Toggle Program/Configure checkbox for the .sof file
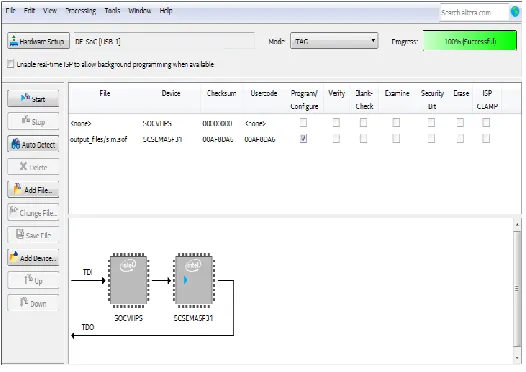The height and width of the screenshot is (372, 526). (x=303, y=139)
